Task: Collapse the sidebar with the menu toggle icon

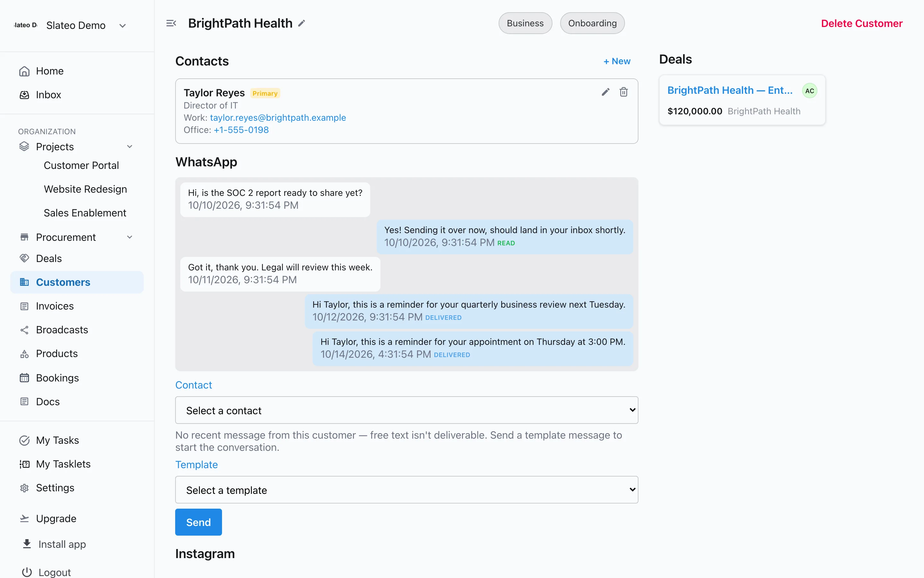Action: pos(171,23)
